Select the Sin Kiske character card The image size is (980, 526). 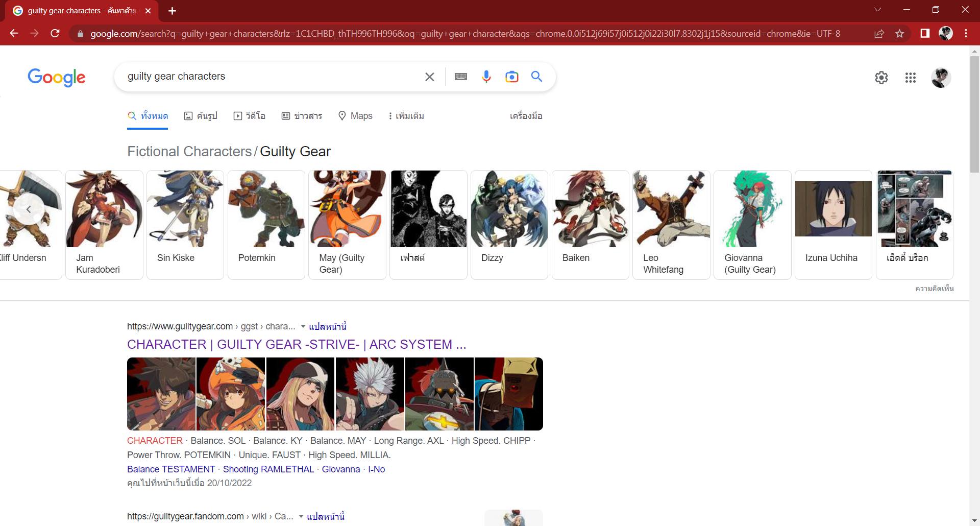coord(185,225)
